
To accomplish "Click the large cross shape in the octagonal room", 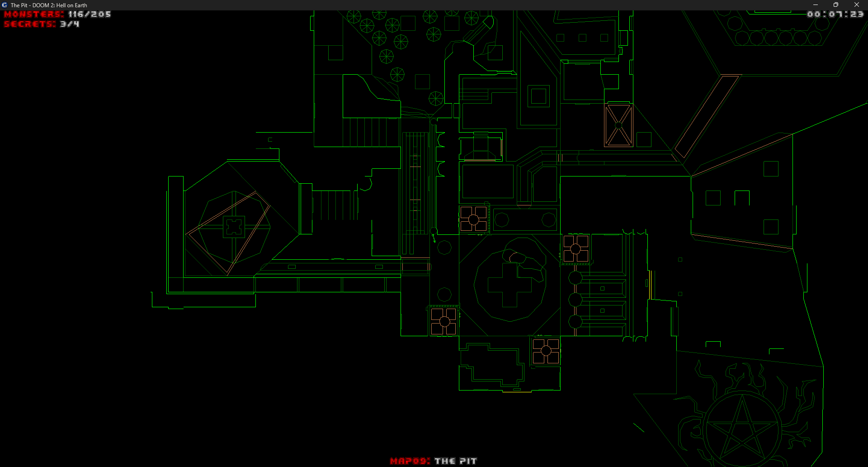I will (x=509, y=285).
